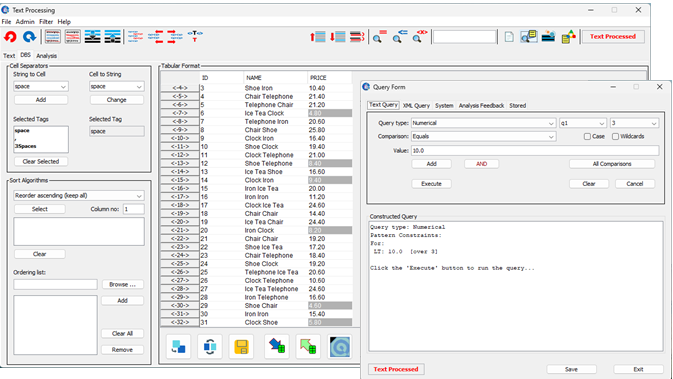
Task: Click the black and red T text icon
Action: pos(194,36)
